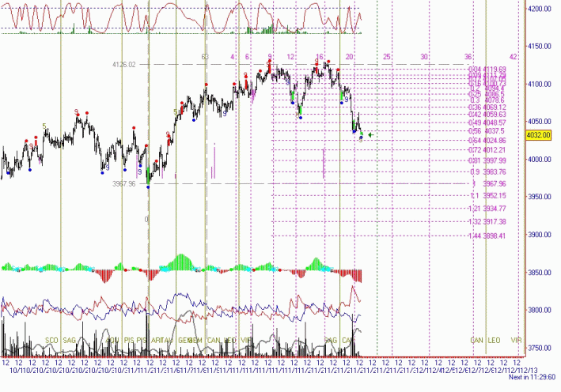This screenshot has width=561, height=392.
Task: Select the gray 63 bar count label
Action: tap(205, 57)
